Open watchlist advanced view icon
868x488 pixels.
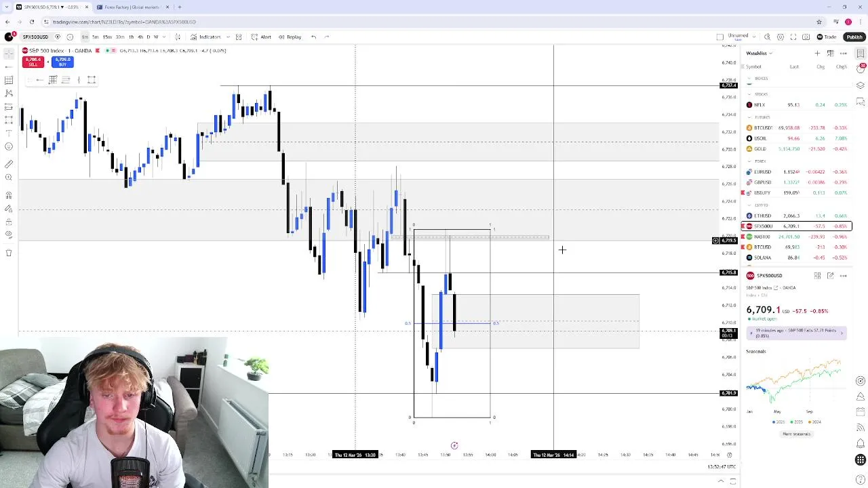[x=830, y=53]
